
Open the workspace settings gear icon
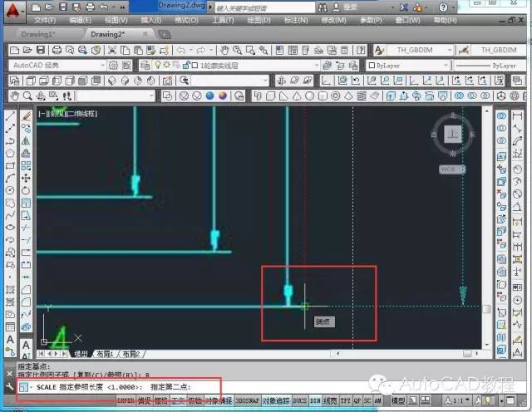113,65
